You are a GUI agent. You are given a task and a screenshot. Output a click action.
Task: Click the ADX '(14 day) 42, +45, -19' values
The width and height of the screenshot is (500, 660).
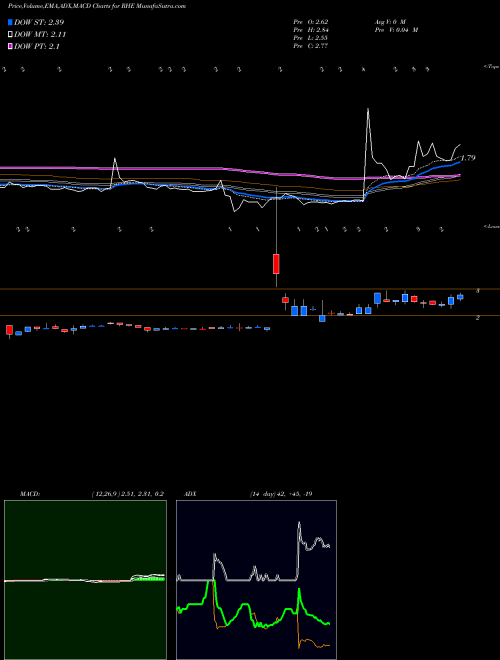coord(281,494)
